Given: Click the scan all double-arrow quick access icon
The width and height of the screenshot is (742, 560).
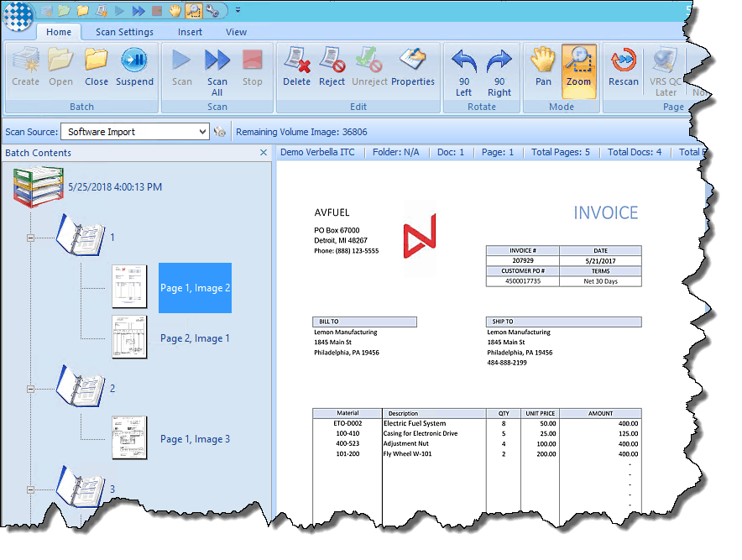Looking at the screenshot, I should pos(138,10).
